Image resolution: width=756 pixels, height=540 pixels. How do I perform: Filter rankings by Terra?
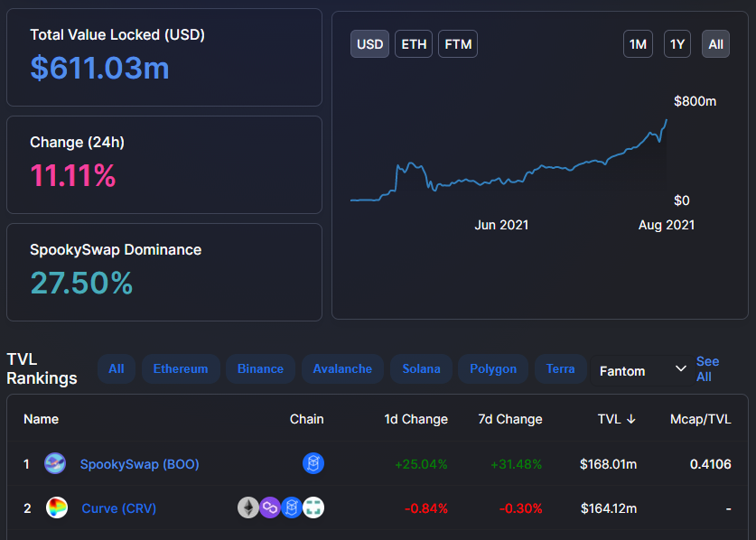560,368
